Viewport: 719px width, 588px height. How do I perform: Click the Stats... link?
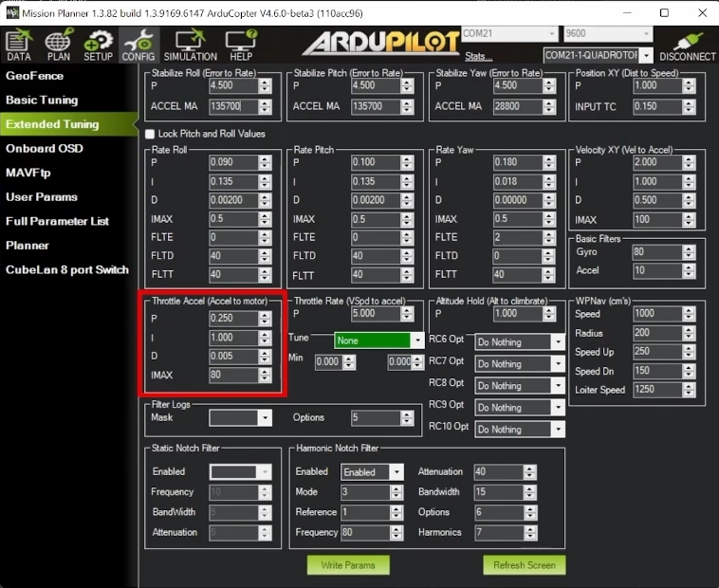[478, 56]
